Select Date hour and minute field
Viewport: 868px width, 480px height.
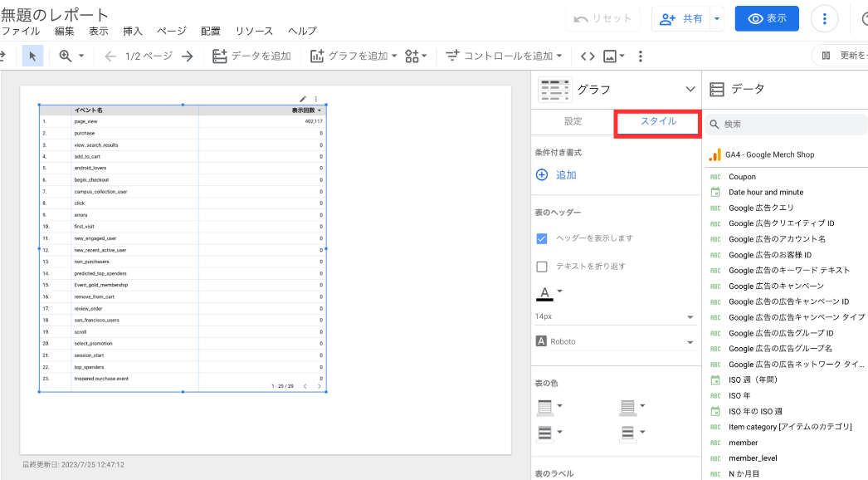766,193
